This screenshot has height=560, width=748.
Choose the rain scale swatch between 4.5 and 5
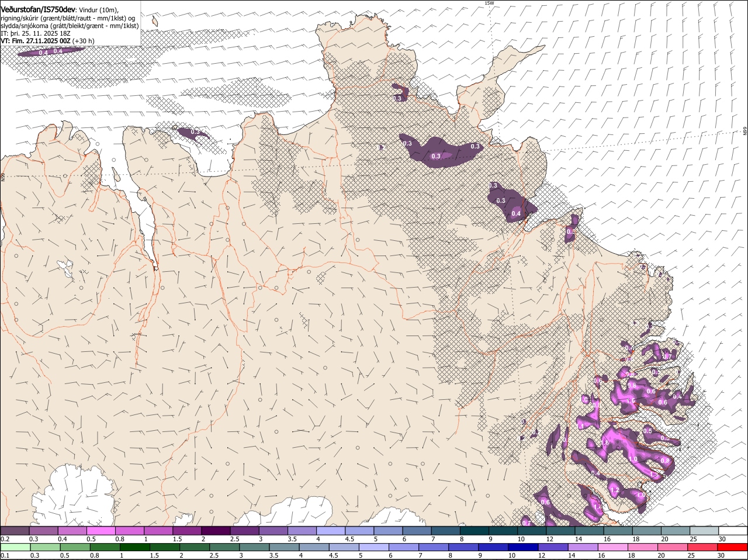(344, 547)
